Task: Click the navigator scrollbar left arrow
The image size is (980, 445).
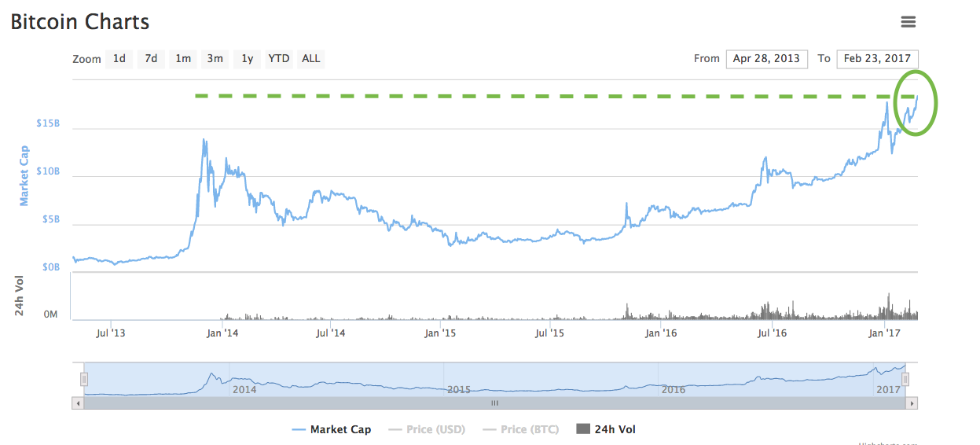Action: click(77, 403)
